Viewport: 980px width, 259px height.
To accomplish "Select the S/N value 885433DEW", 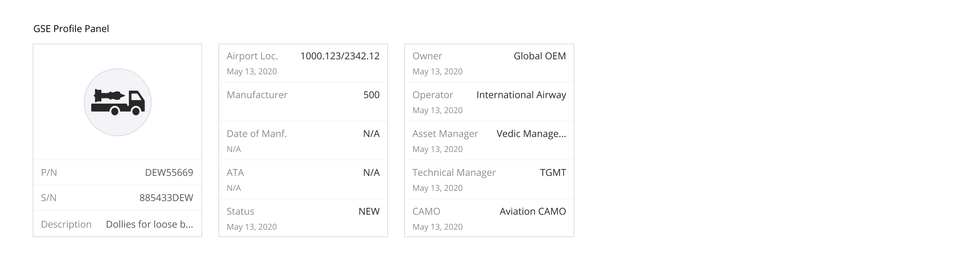I will [x=166, y=198].
